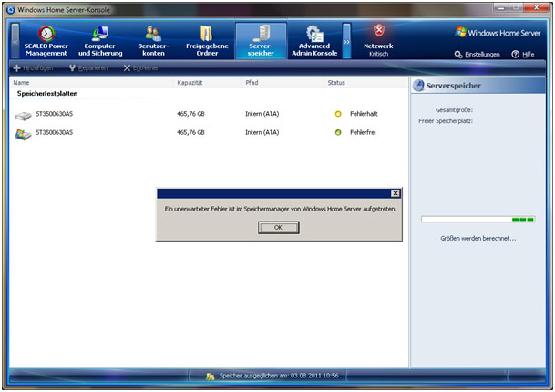Image resolution: width=555 pixels, height=392 pixels.
Task: Open Hilfe help
Action: (523, 54)
